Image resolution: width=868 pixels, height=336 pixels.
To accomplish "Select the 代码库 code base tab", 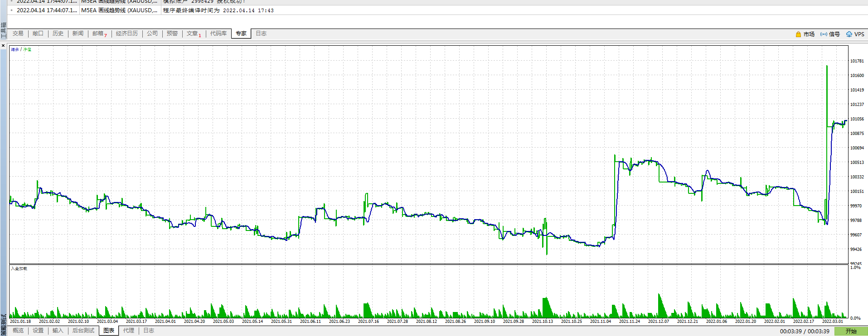I will (218, 34).
